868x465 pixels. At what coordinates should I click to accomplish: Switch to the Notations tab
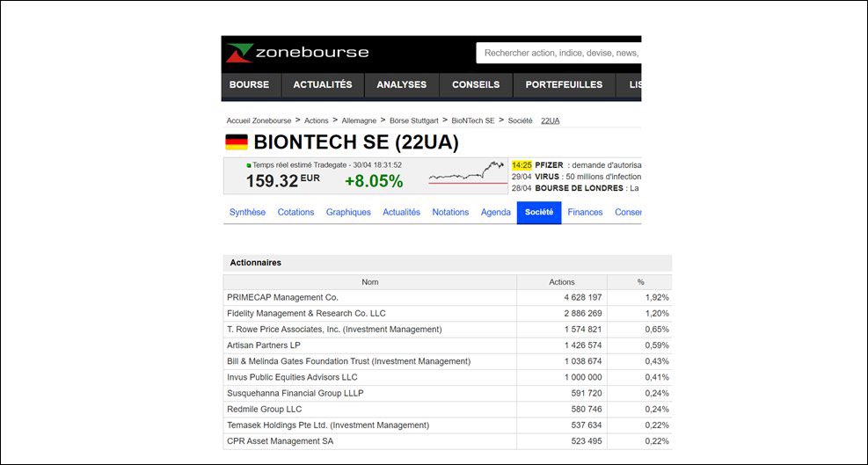coord(450,212)
